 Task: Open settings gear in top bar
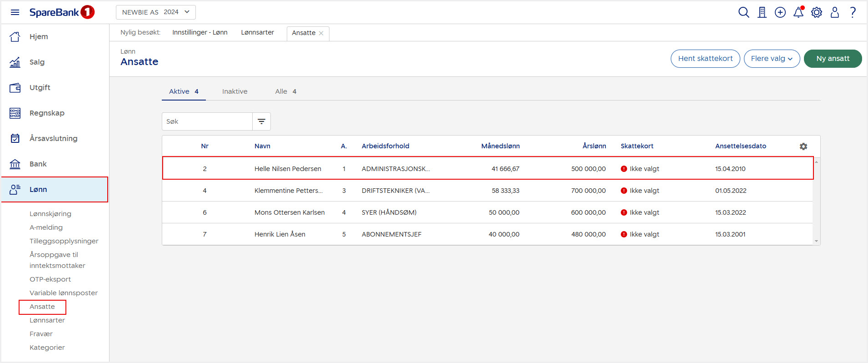coord(817,12)
